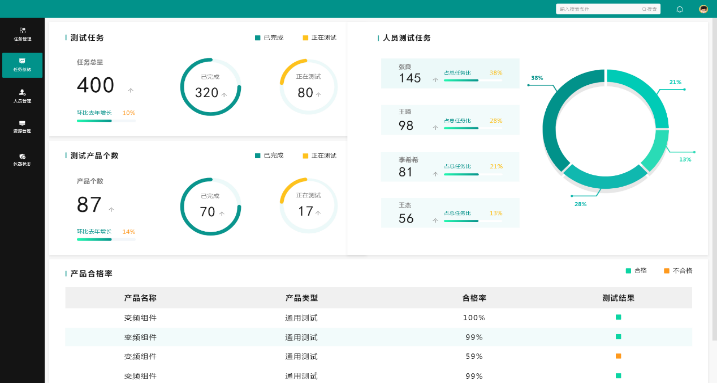Open the sidebar item with the monitor icon
717x383 pixels.
point(22,127)
